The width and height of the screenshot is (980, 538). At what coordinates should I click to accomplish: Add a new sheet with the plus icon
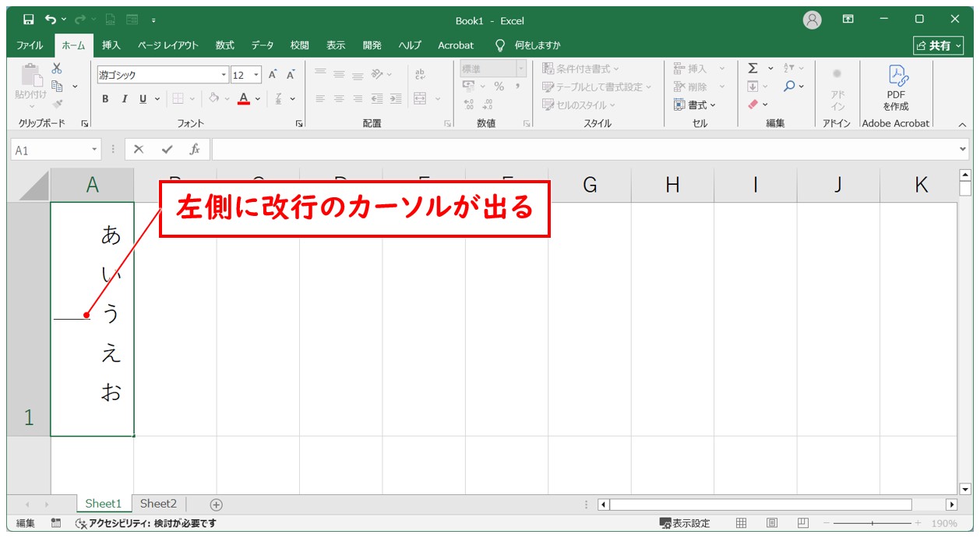click(x=217, y=504)
